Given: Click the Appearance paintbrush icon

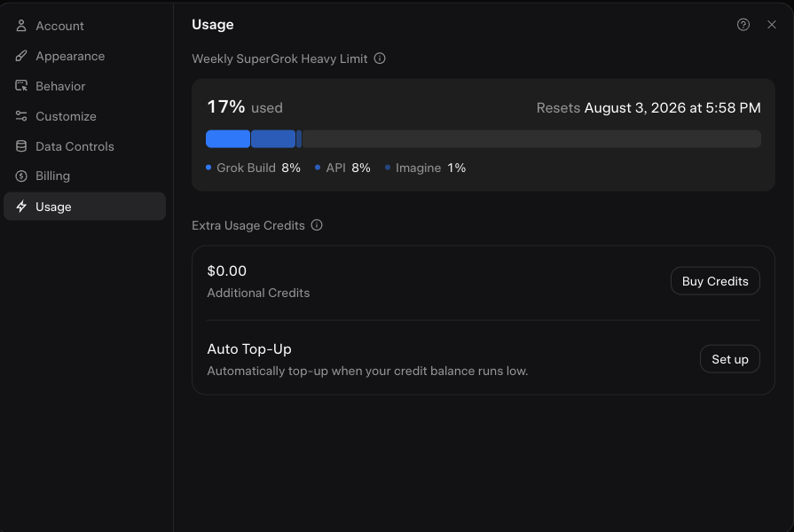Looking at the screenshot, I should 21,56.
